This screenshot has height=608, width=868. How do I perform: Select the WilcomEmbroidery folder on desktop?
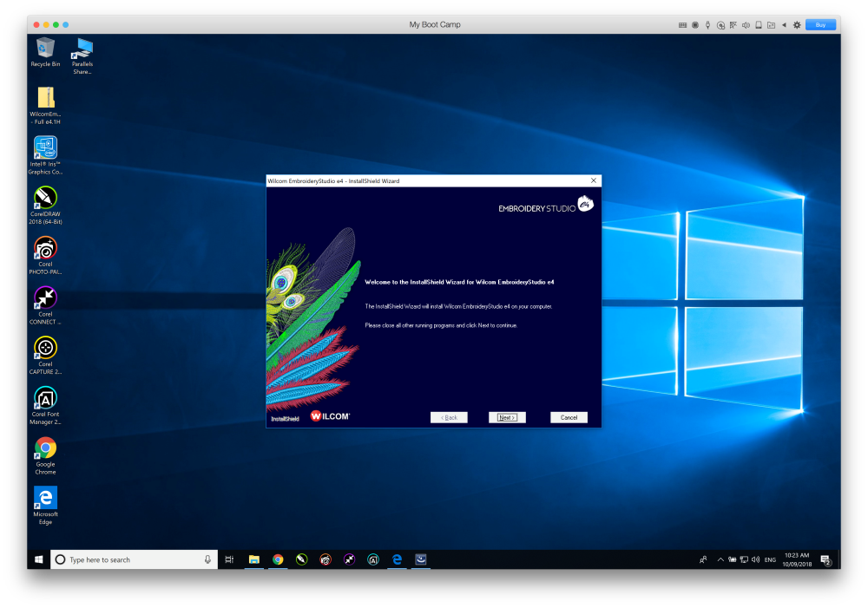(x=45, y=98)
